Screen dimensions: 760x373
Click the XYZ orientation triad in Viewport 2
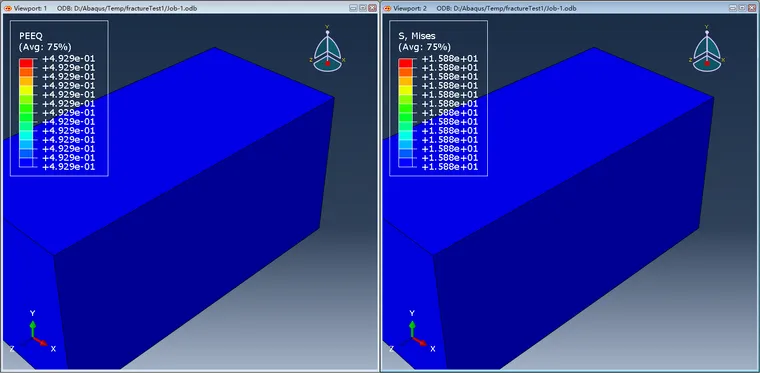coord(413,333)
